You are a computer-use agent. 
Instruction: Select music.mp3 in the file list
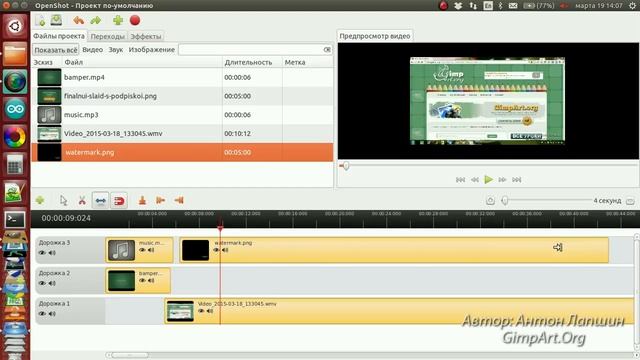click(182, 115)
